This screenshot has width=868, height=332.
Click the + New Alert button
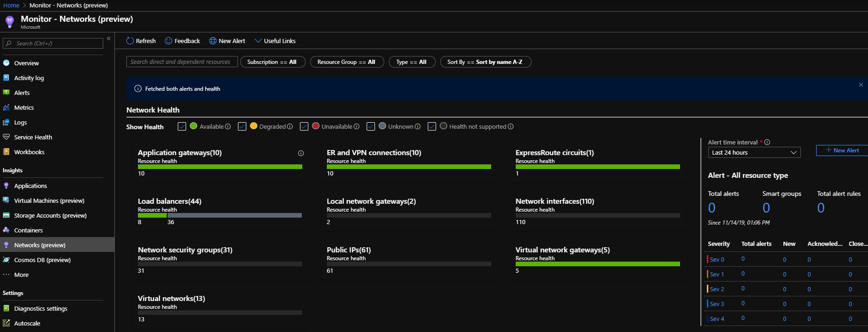(842, 150)
